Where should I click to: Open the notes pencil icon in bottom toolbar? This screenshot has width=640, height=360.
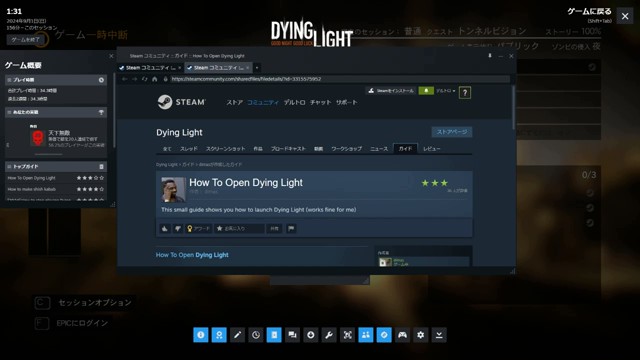[237, 335]
